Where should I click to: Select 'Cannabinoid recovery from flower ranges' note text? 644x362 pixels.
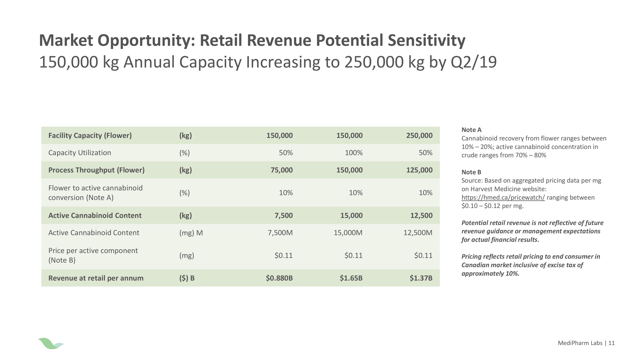tap(534, 147)
